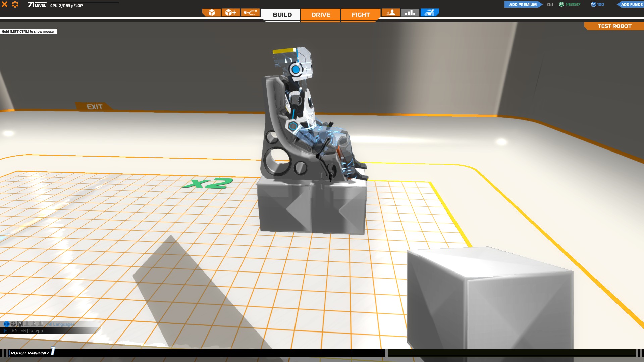
Task: Click the blue robot garage icon
Action: tap(429, 13)
